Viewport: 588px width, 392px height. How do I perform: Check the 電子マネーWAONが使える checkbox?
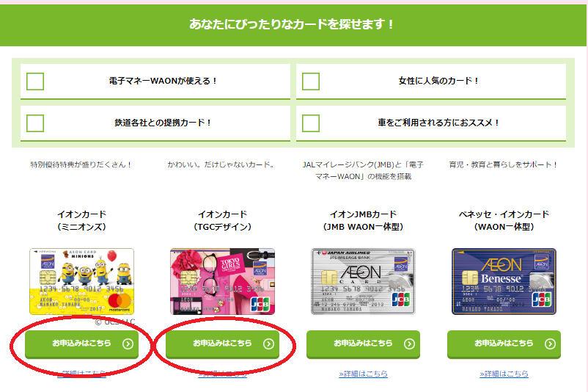35,81
